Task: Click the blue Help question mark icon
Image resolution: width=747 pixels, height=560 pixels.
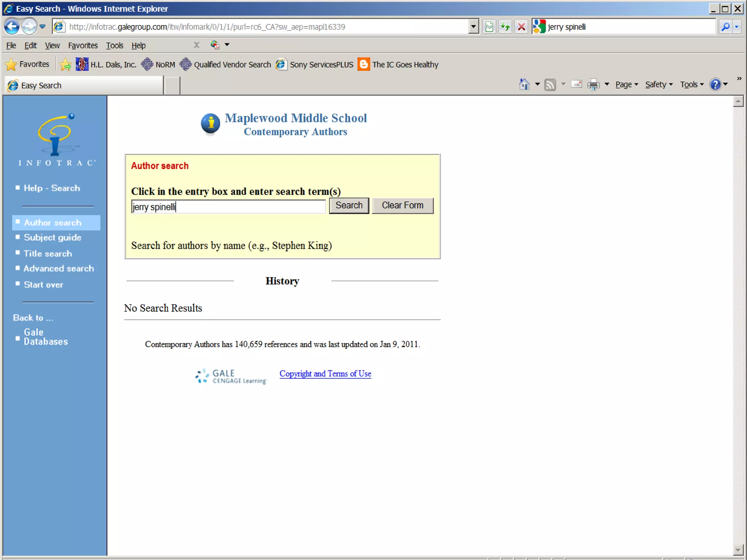Action: 715,85
